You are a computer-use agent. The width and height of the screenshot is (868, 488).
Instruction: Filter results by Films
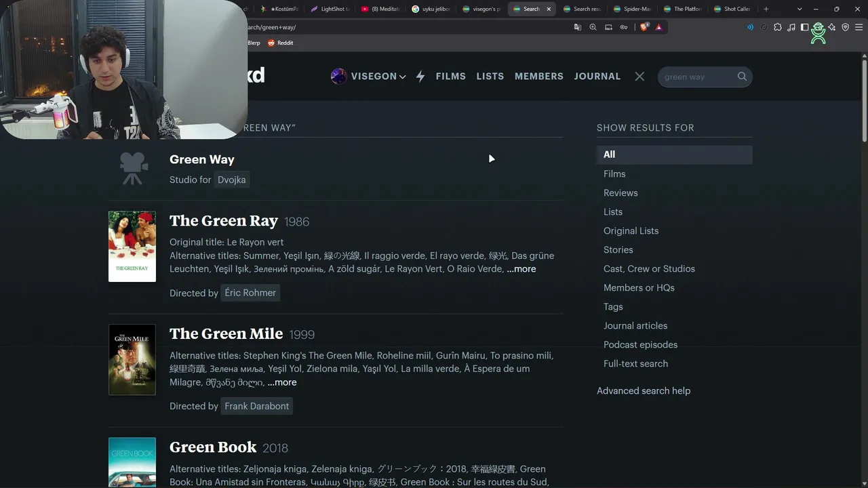tap(614, 174)
